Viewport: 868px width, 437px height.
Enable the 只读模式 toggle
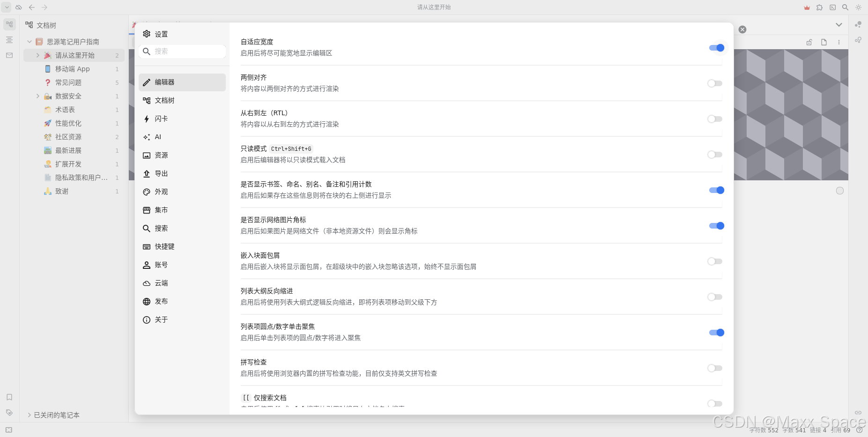pyautogui.click(x=715, y=155)
